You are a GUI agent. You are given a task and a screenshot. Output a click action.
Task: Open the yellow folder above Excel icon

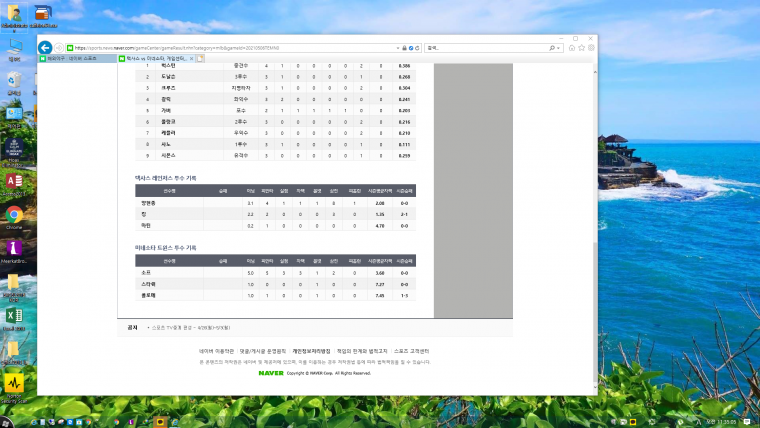point(14,286)
